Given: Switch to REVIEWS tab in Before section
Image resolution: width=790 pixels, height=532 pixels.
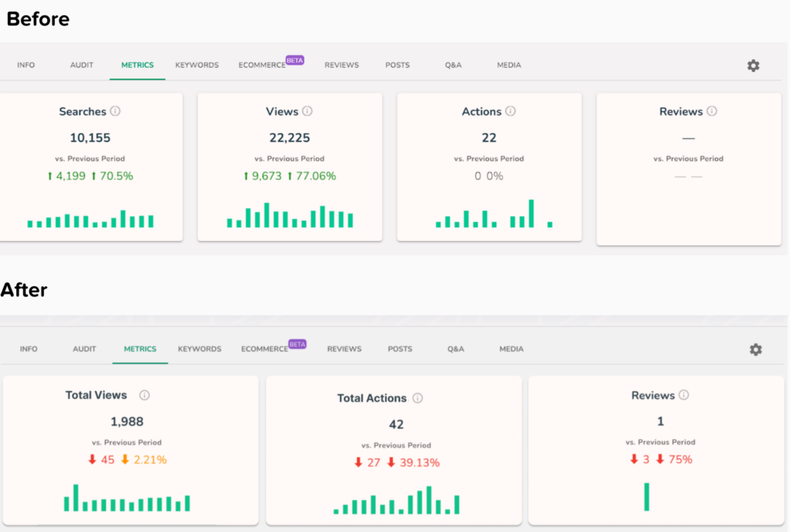Looking at the screenshot, I should tap(342, 66).
